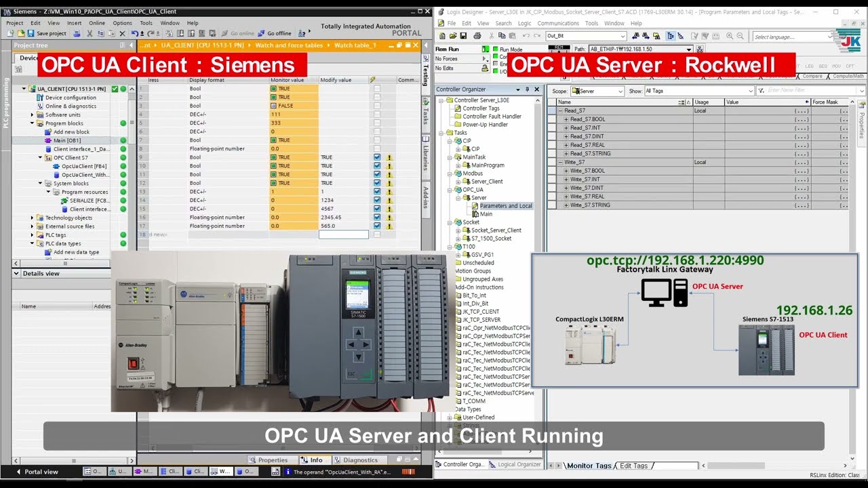The height and width of the screenshot is (488, 868).
Task: Click the Logical Organizer tab
Action: tap(515, 464)
